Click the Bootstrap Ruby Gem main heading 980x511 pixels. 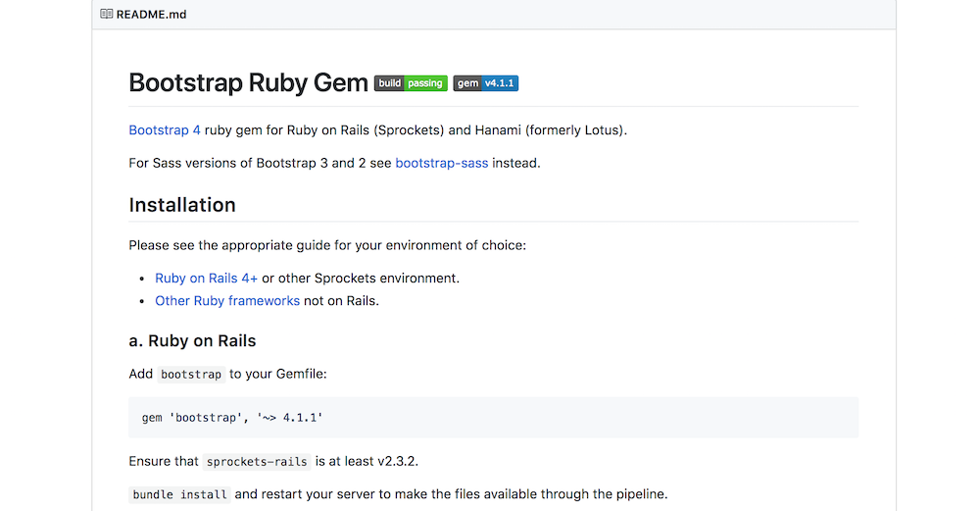[x=248, y=82]
